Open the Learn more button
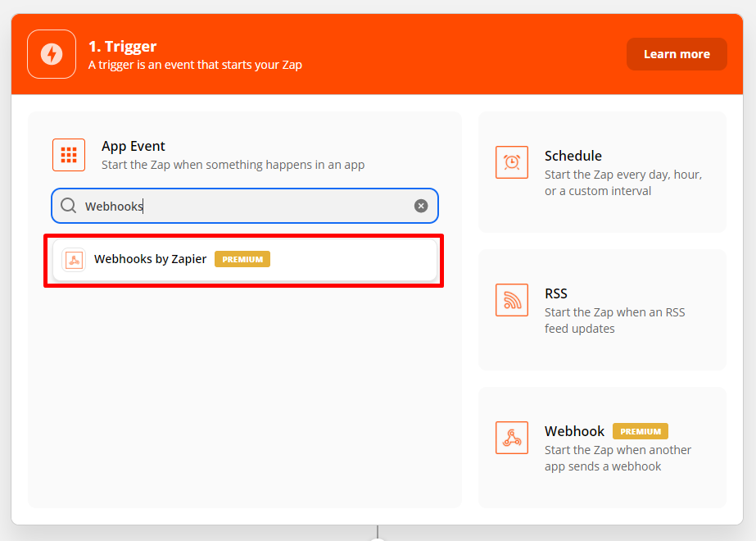This screenshot has height=541, width=756. tap(677, 54)
